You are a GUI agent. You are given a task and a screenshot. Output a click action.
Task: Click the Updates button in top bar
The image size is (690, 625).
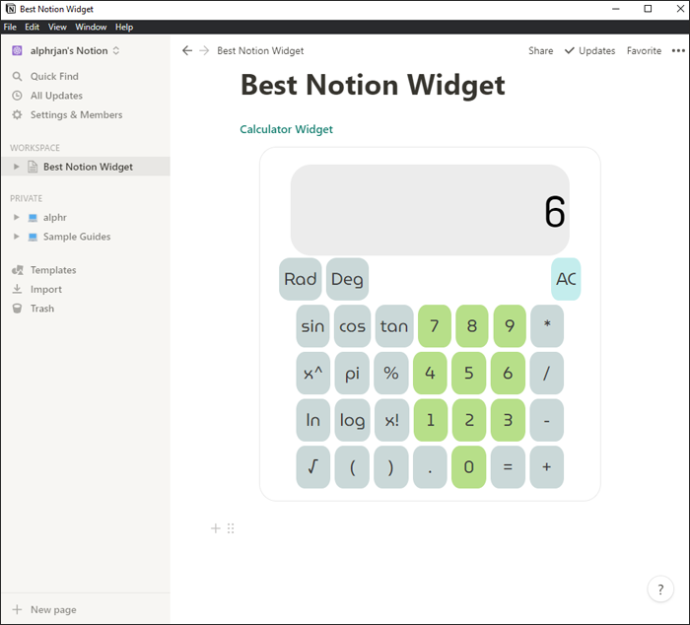[590, 51]
